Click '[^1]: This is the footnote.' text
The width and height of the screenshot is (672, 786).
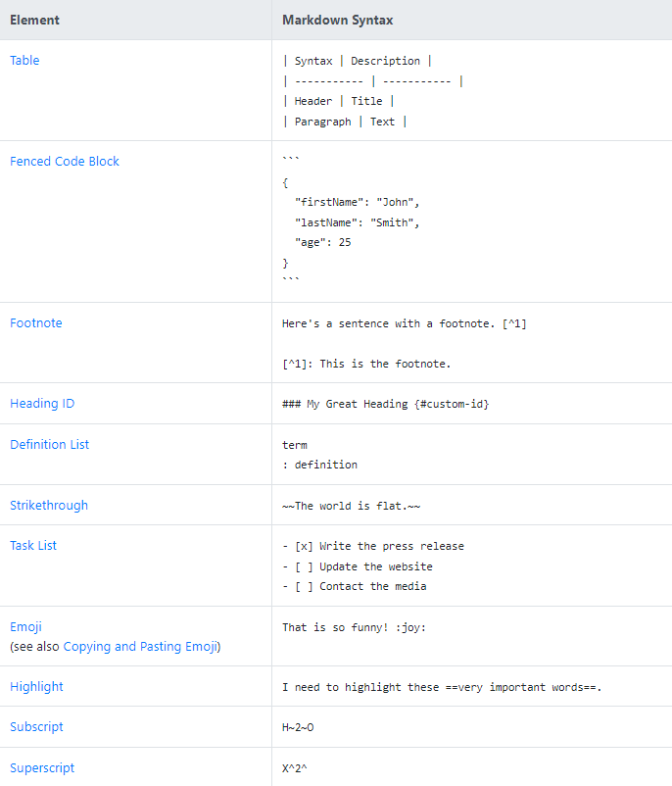(x=366, y=364)
